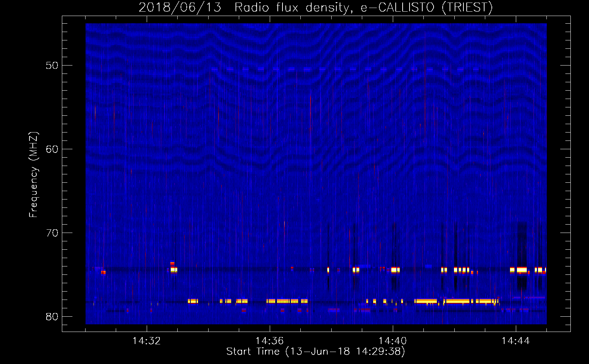Click the 14:36 time tick label

point(270,341)
